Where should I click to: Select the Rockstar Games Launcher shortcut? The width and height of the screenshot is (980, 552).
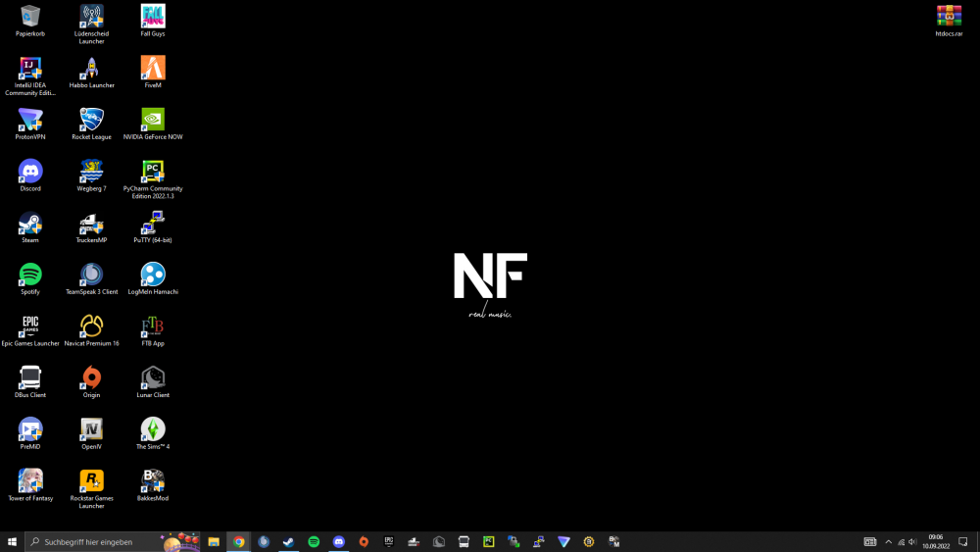click(x=91, y=481)
